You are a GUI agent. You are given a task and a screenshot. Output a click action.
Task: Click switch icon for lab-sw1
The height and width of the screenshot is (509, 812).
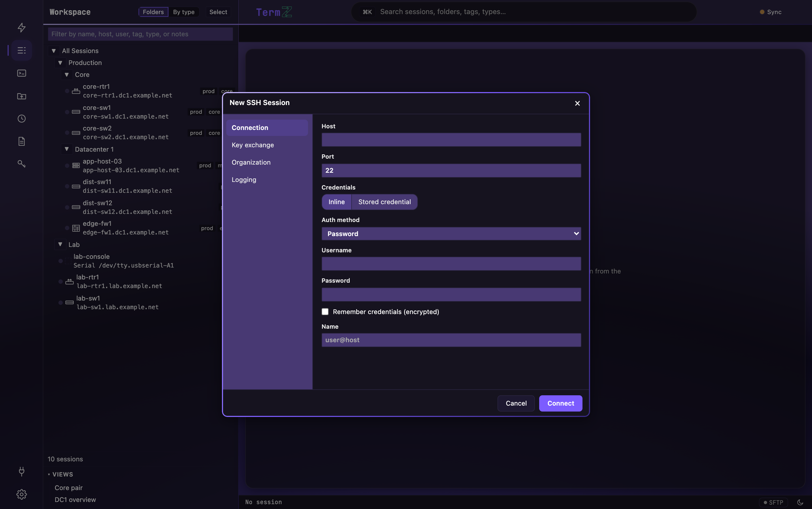[69, 302]
